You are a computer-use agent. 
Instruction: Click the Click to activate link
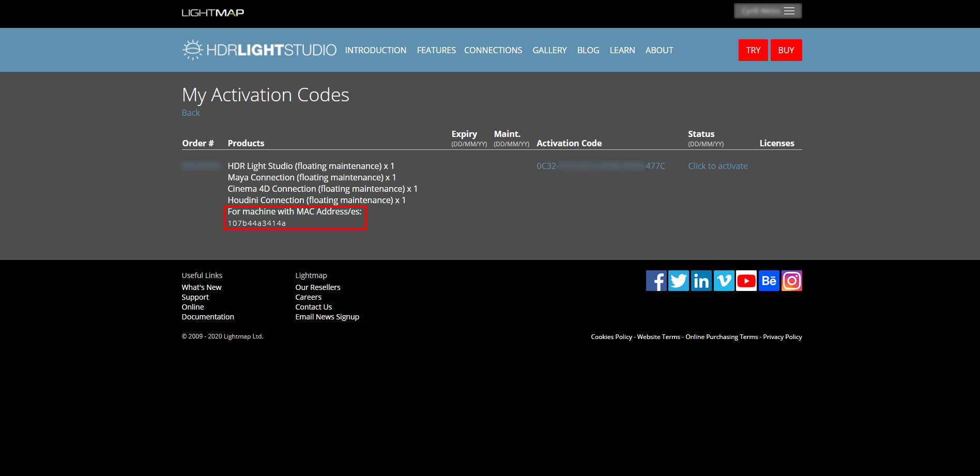718,166
